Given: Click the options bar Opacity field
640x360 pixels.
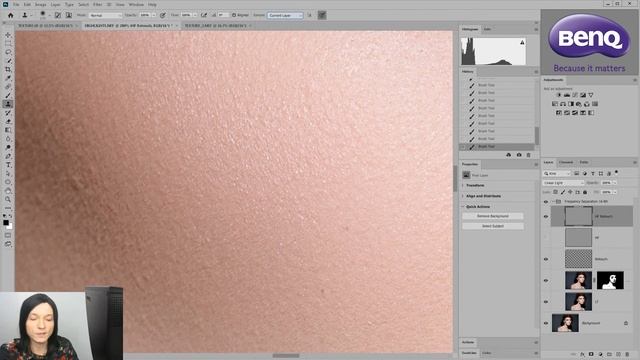Looking at the screenshot, I should point(144,15).
